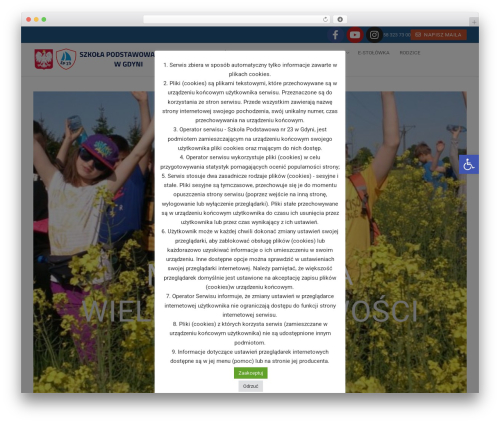Click the SP 23 sailboat school logo
This screenshot has height=423, width=500.
[x=66, y=59]
